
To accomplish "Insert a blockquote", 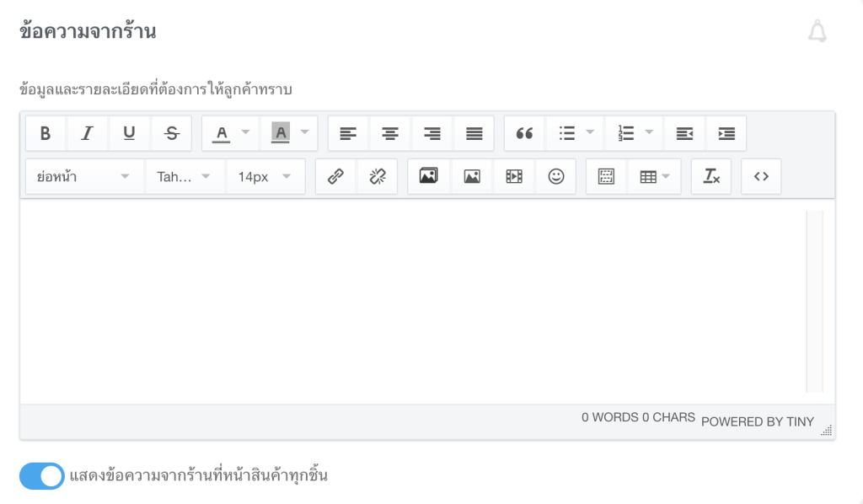I will (x=524, y=133).
